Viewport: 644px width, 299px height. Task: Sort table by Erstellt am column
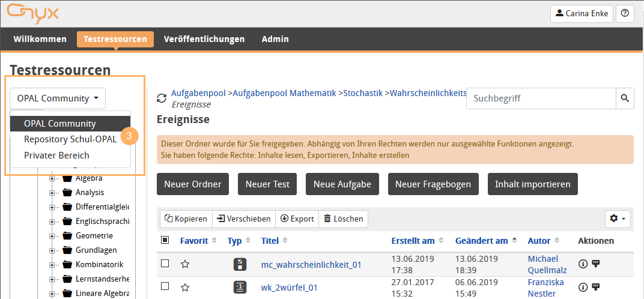418,241
